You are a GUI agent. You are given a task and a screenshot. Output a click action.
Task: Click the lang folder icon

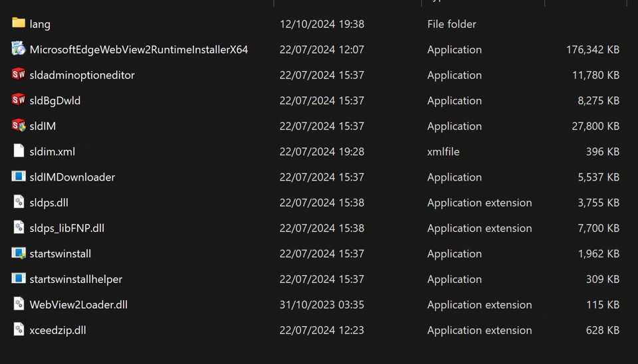coord(19,23)
